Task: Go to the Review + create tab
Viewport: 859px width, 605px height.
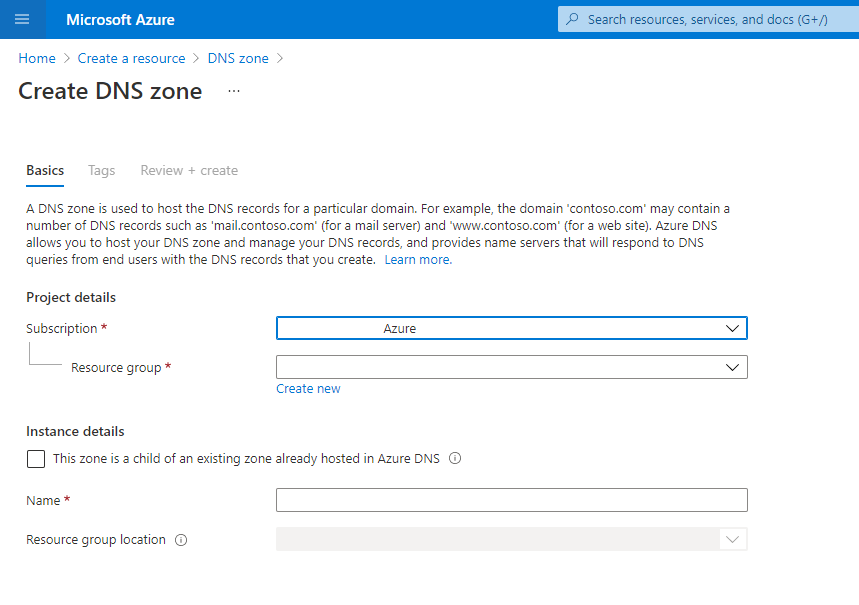Action: pyautogui.click(x=189, y=170)
